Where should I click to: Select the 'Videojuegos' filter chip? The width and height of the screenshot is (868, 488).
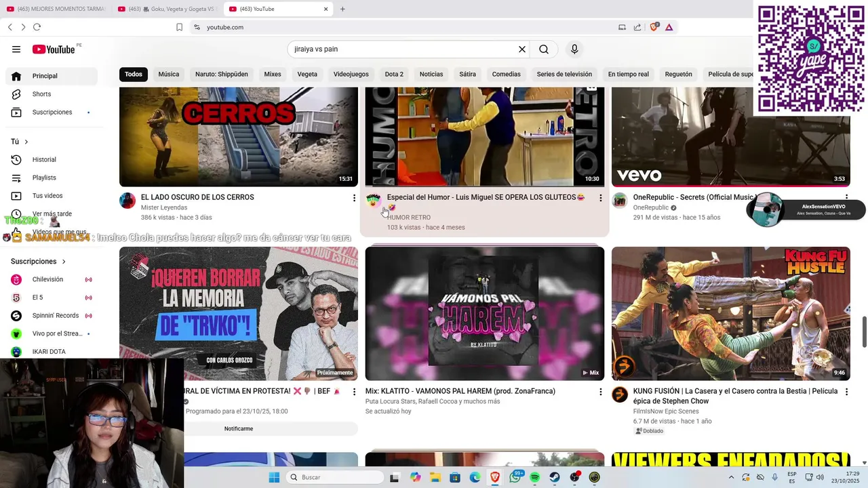[x=351, y=74]
